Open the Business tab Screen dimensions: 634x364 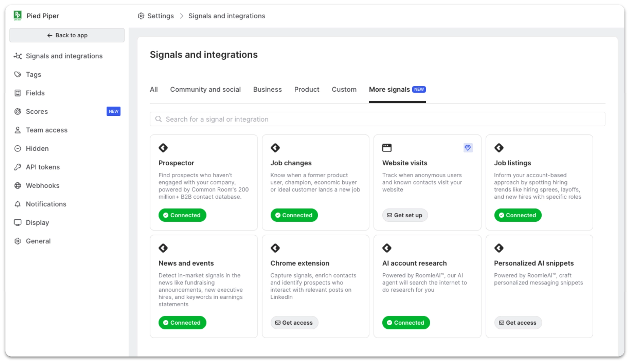267,89
